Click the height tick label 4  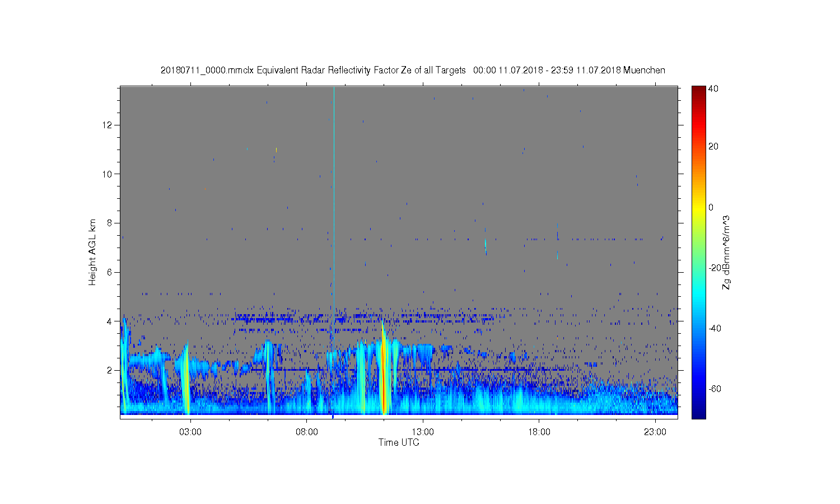[x=110, y=321]
